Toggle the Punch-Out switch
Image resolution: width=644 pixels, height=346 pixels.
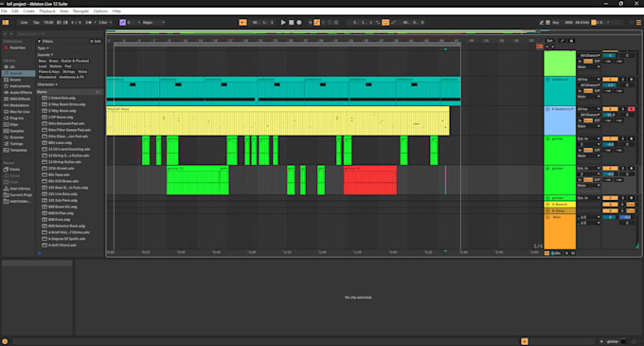click(x=393, y=23)
